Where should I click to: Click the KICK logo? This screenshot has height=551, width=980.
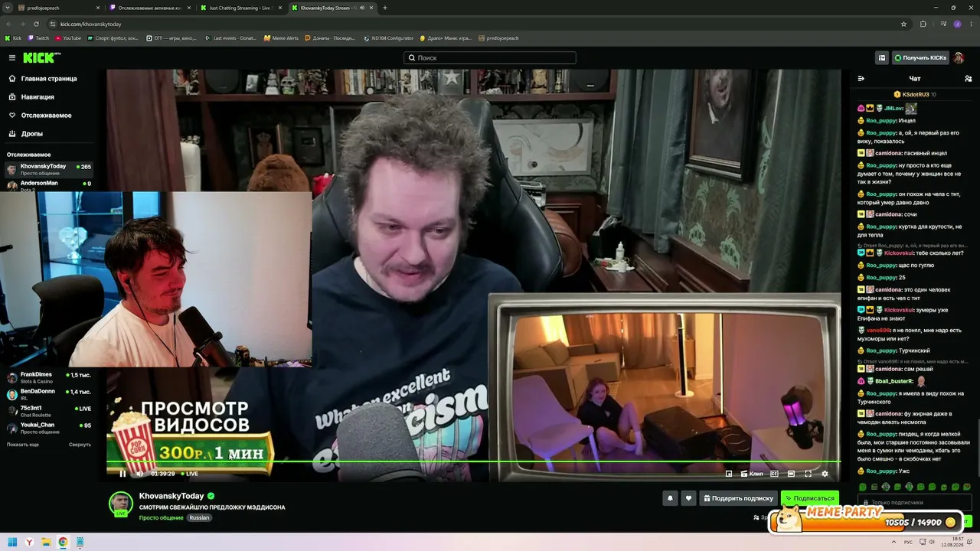tap(40, 57)
